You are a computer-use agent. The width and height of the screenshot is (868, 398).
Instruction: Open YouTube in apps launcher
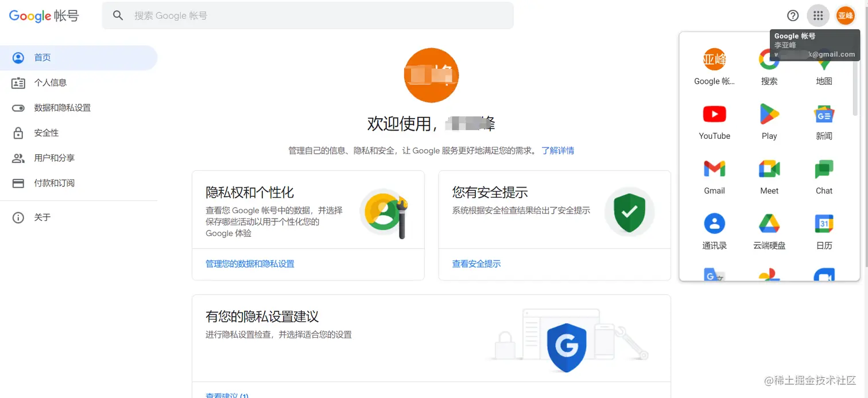[x=714, y=122]
